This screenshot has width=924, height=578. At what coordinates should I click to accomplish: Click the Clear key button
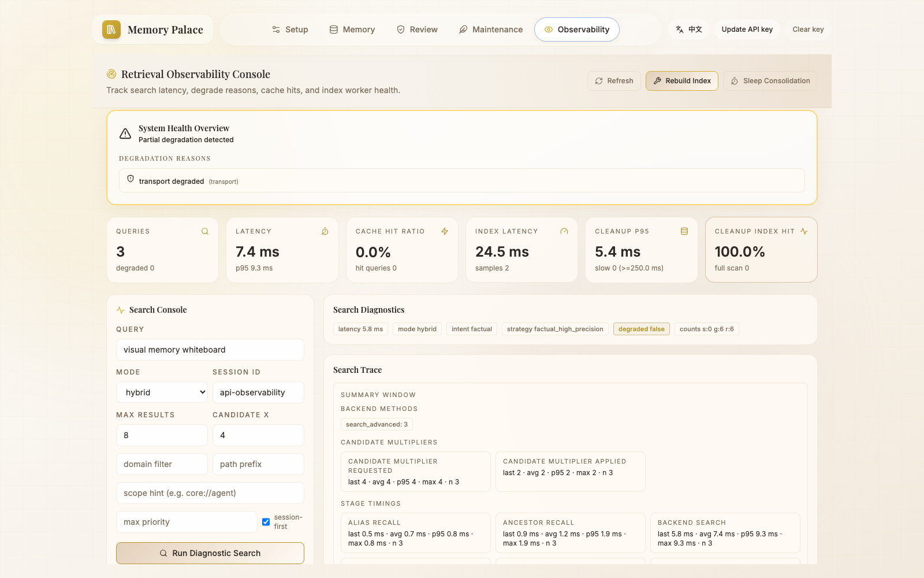(x=808, y=29)
